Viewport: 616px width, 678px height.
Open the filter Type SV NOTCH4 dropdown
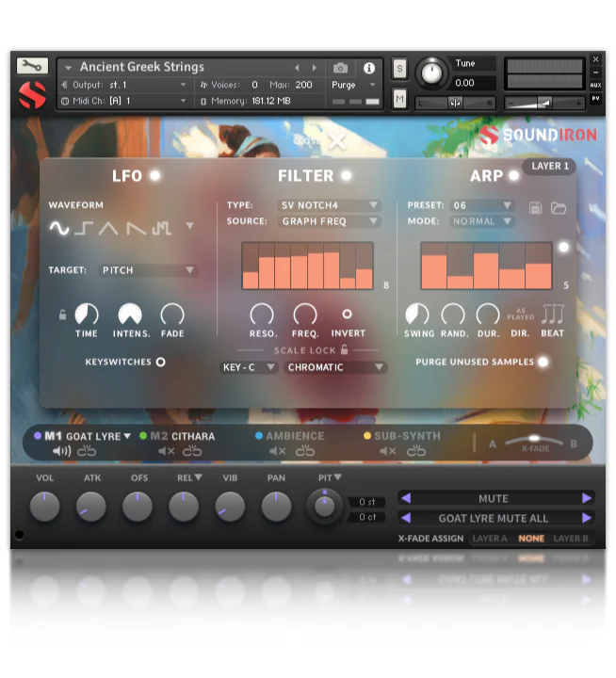click(330, 205)
